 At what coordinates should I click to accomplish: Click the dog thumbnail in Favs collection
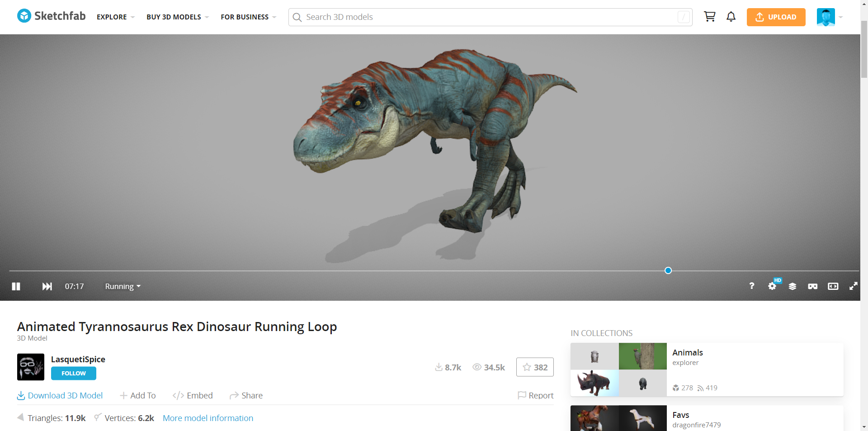click(643, 418)
